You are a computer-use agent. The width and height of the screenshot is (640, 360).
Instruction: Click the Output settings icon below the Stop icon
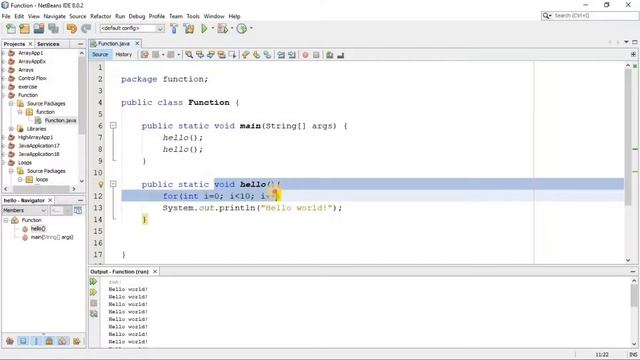pos(93,313)
